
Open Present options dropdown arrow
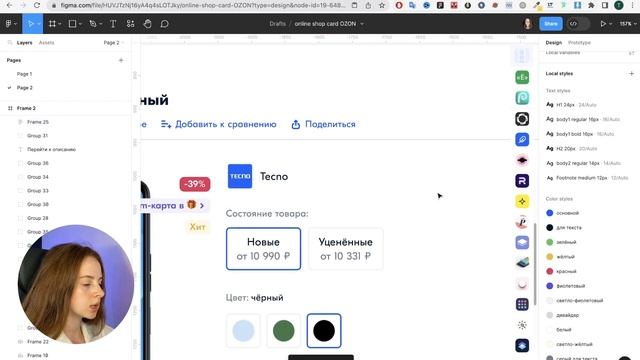[x=610, y=24]
